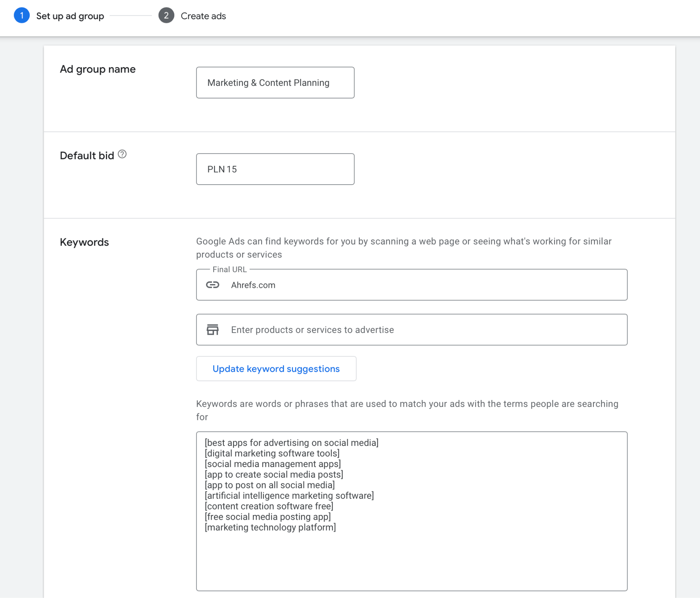Click the gray step 2 circle
Screen dimensions: 700x598
(166, 16)
